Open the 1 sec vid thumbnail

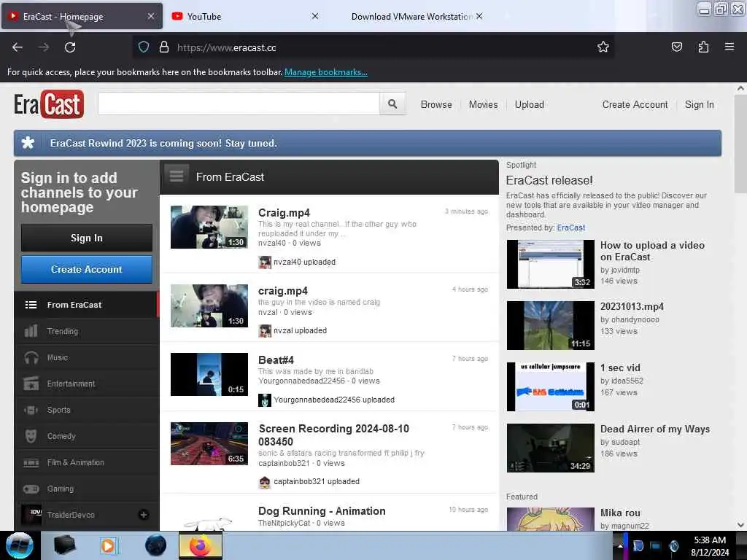(550, 386)
